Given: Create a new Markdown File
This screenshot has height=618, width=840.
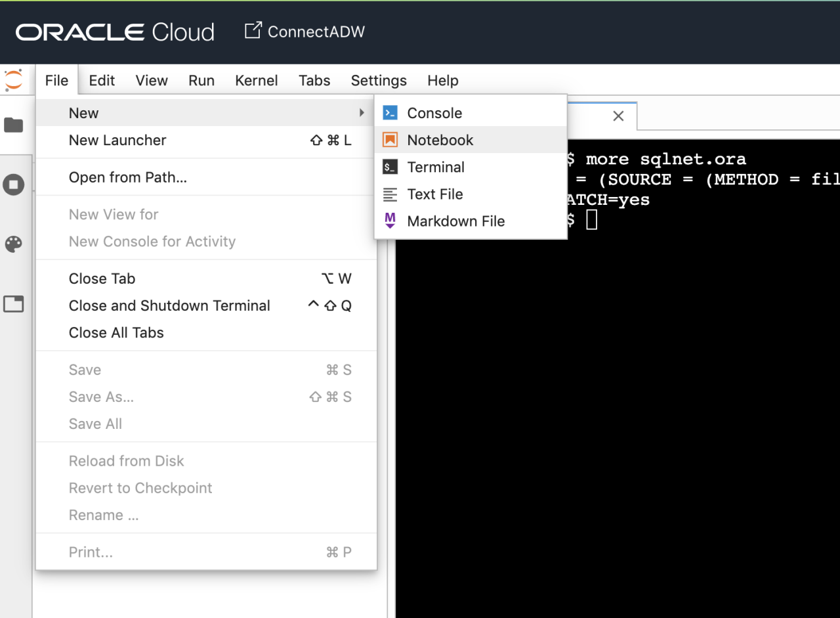Looking at the screenshot, I should 471,221.
